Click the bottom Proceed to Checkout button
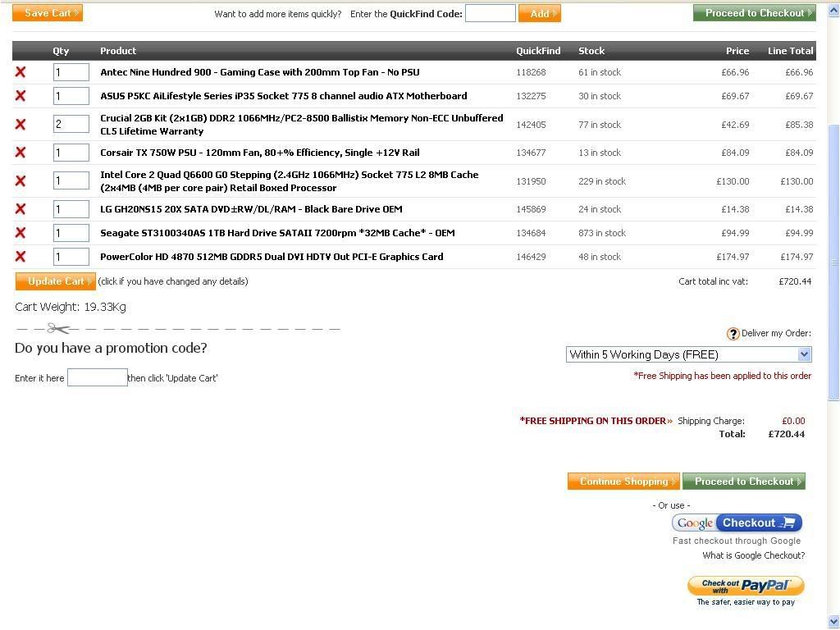Image resolution: width=840 pixels, height=630 pixels. coord(744,481)
